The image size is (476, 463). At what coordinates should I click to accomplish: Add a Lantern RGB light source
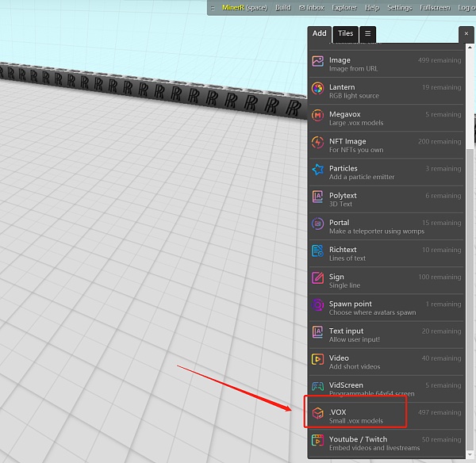386,91
